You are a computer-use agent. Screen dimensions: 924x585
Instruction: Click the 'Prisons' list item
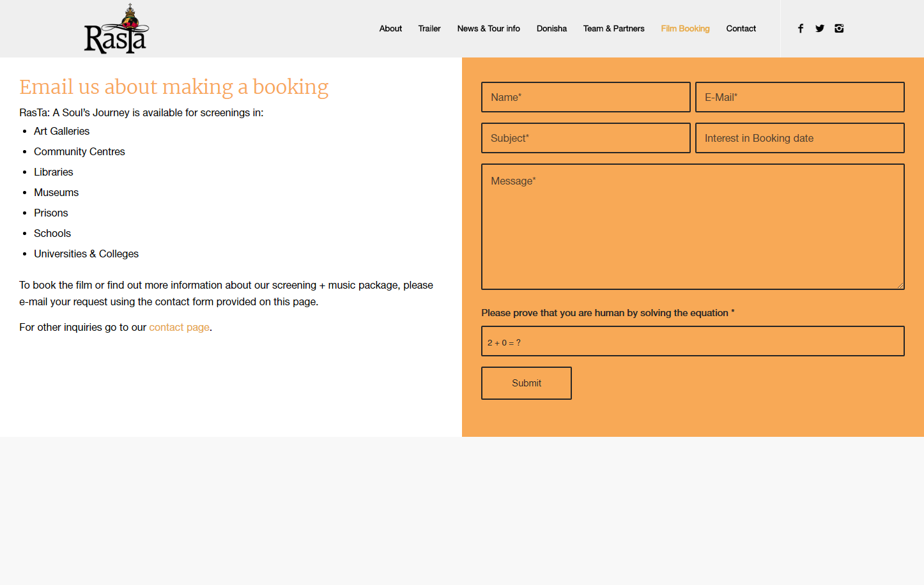tap(51, 213)
